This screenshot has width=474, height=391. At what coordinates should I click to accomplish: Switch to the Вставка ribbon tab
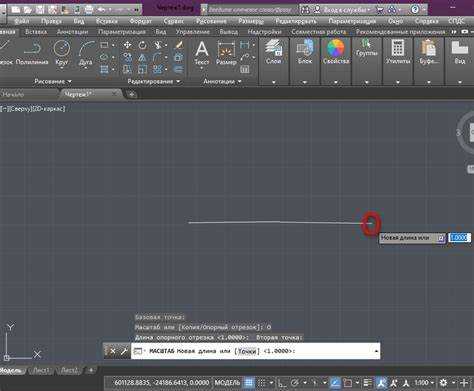coord(36,32)
